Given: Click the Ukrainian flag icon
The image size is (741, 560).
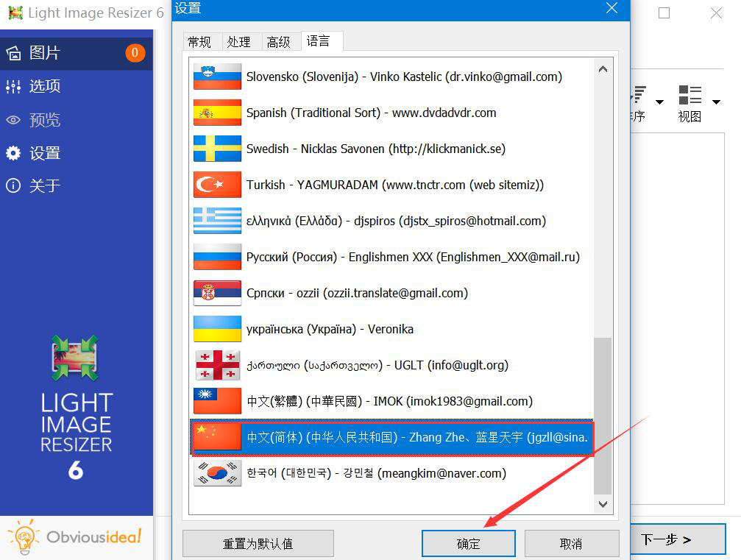Looking at the screenshot, I should (x=217, y=329).
